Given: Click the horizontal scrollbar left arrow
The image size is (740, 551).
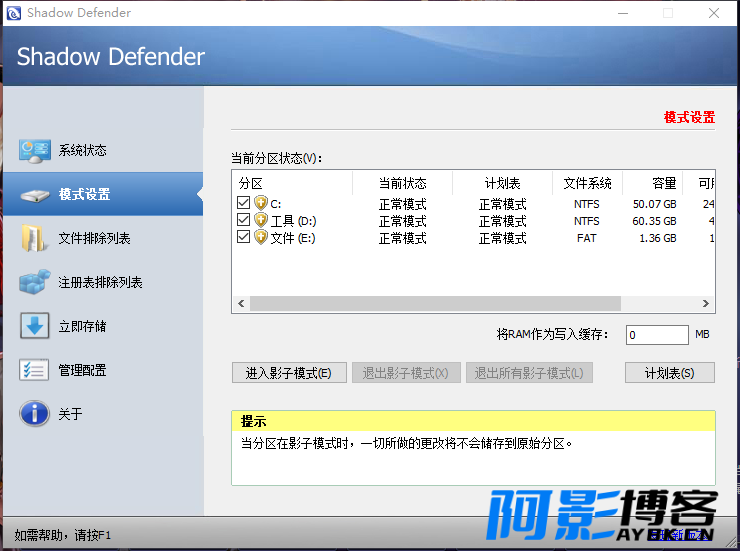Looking at the screenshot, I should pyautogui.click(x=241, y=303).
